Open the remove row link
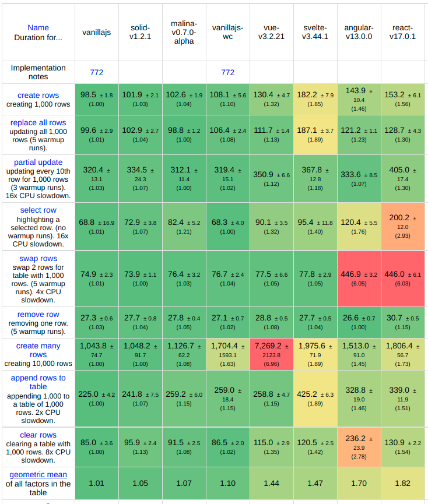428x504 pixels. pos(38,315)
